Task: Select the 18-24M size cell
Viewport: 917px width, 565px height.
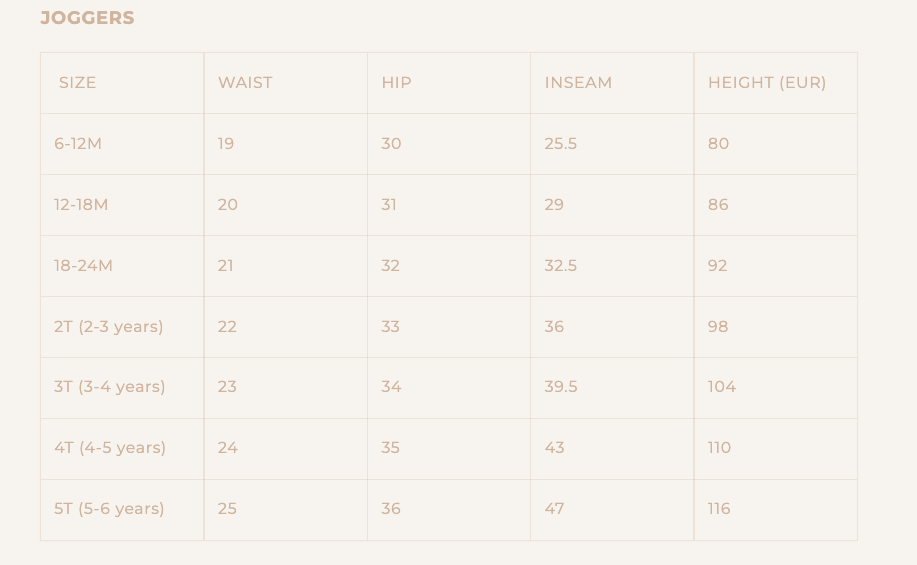Action: tap(83, 266)
